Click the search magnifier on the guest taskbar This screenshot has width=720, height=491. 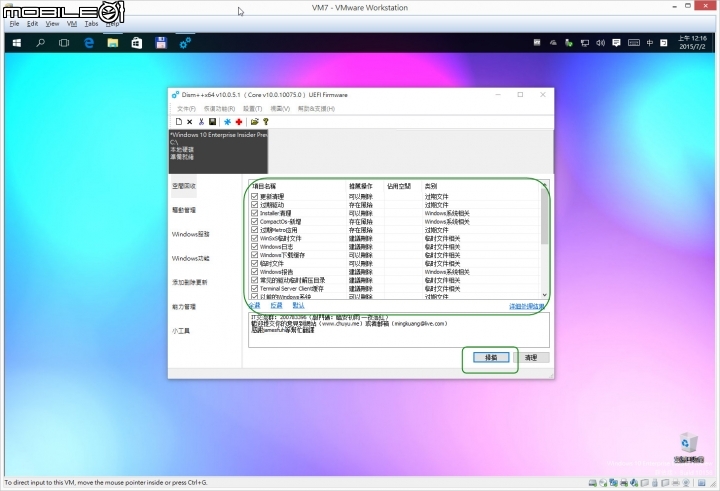[40, 43]
